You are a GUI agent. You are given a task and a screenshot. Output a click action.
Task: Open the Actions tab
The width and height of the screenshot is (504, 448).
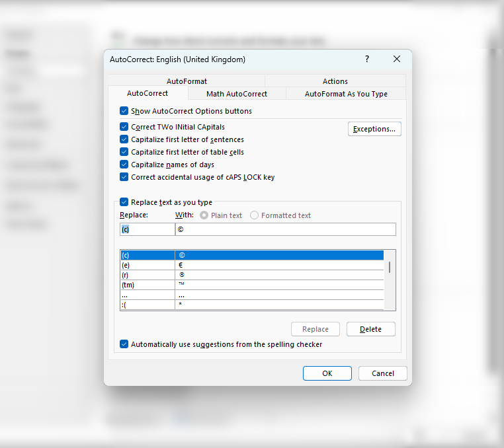click(335, 81)
